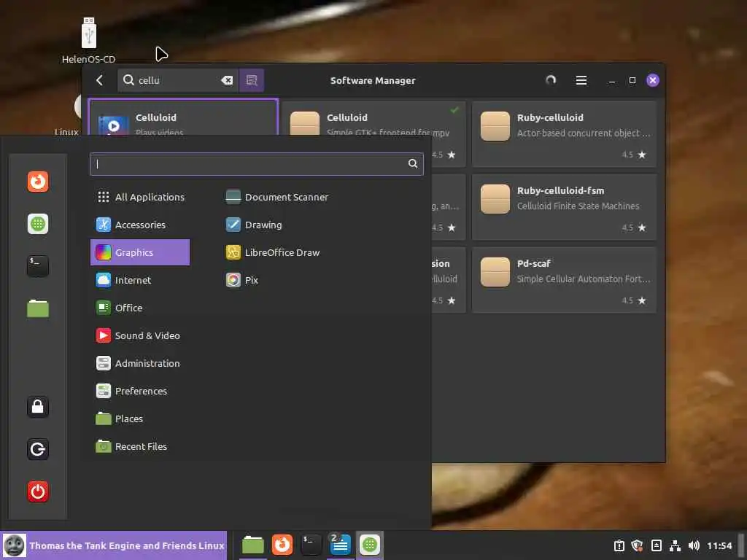Open the Celluloid GTK+ frontend for mpv result
The width and height of the screenshot is (747, 560).
[x=374, y=133]
